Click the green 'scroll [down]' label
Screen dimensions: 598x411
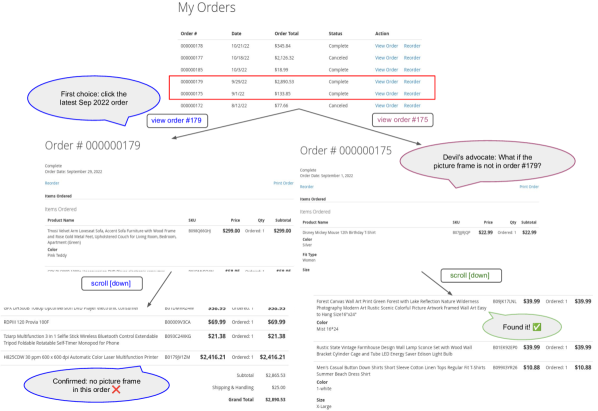[x=471, y=276]
